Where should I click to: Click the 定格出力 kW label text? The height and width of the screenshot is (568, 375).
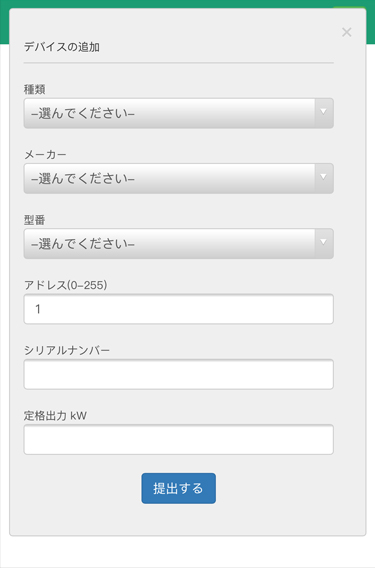click(55, 415)
